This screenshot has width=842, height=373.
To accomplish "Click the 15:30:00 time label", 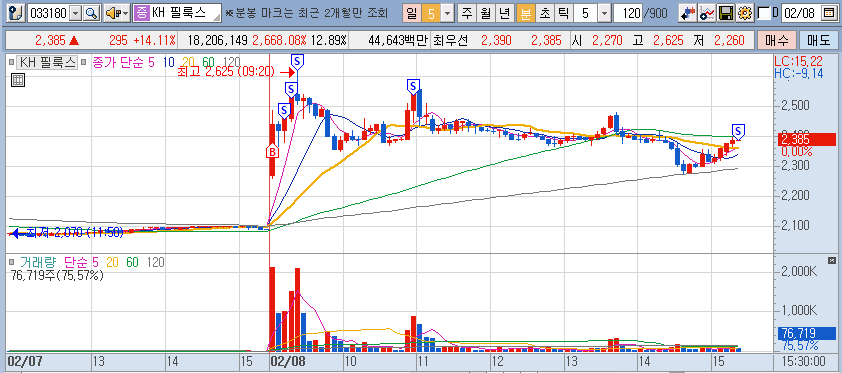I will (804, 361).
